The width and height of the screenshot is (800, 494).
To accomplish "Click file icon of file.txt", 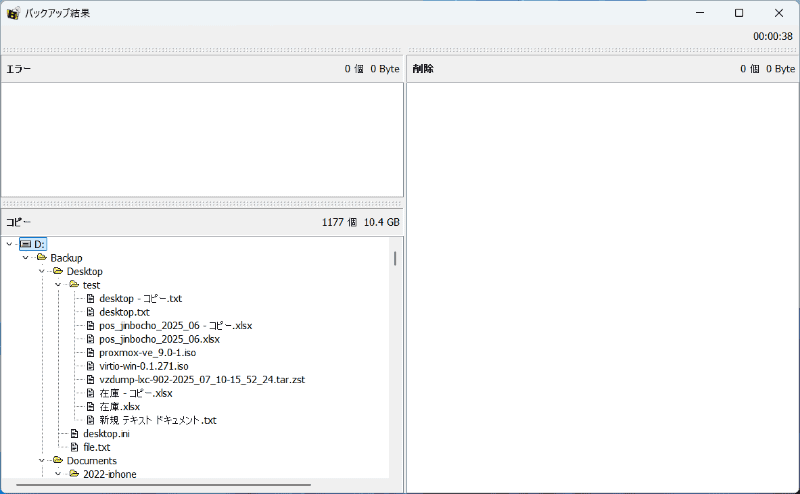I will [x=74, y=447].
